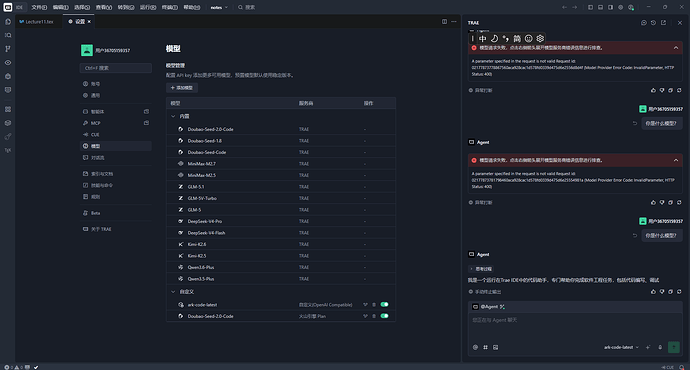Image resolution: width=690 pixels, height=370 pixels.
Task: Select the Kimi-K2.6 model row
Action: pyautogui.click(x=281, y=244)
